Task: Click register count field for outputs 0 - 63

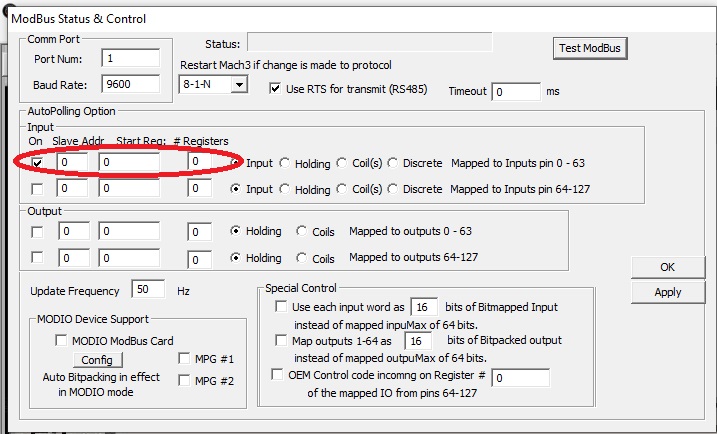Action: coord(199,232)
